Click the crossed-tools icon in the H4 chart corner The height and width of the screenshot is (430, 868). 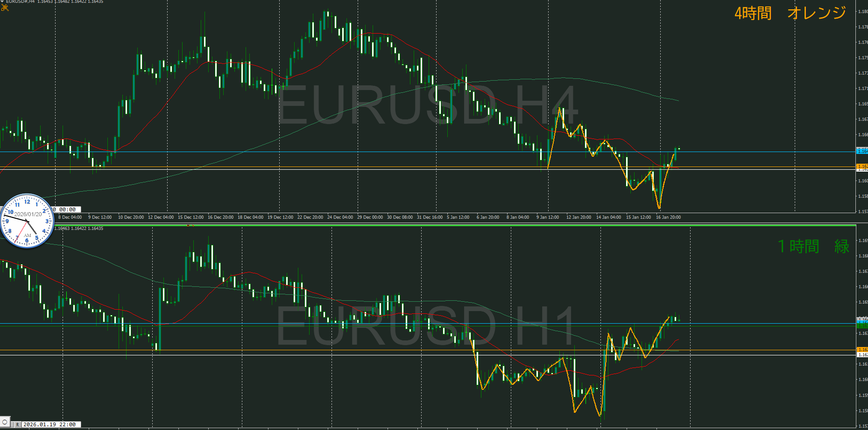(5, 7)
